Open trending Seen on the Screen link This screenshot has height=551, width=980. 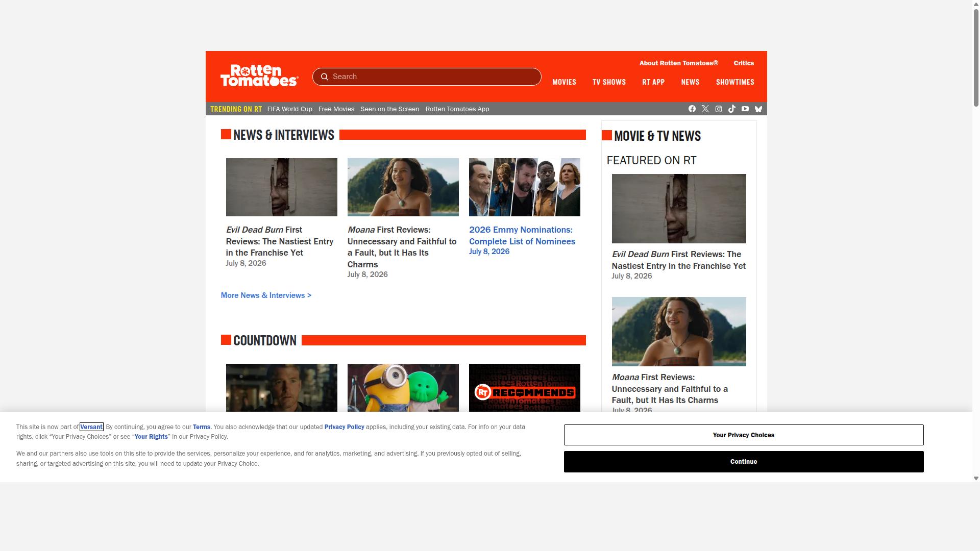pyautogui.click(x=389, y=109)
